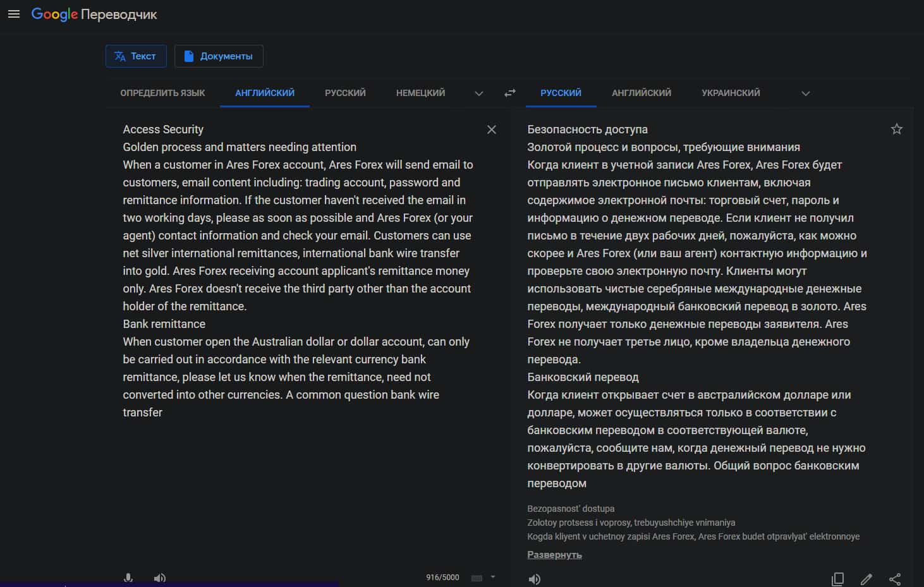The height and width of the screenshot is (587, 924).
Task: Select РУССКИЙ as source language
Action: (x=345, y=93)
